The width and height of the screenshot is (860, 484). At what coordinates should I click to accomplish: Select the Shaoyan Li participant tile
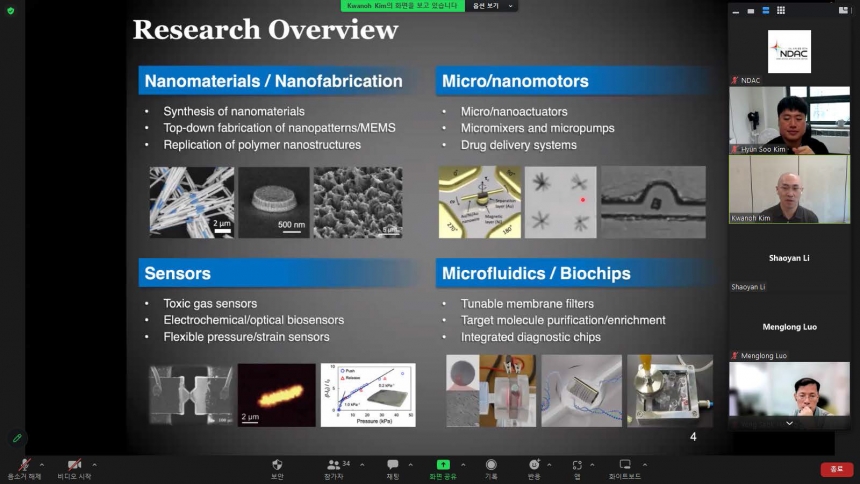coord(789,258)
